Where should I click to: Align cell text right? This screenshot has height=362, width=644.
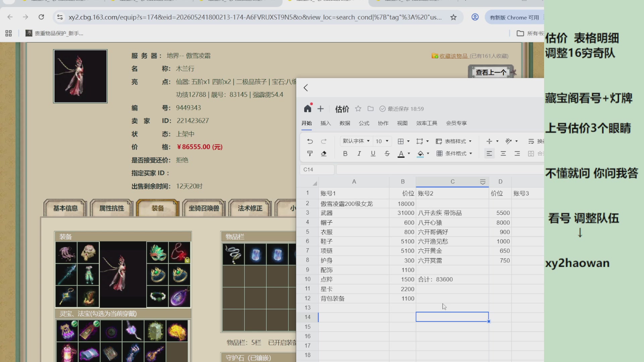(517, 154)
